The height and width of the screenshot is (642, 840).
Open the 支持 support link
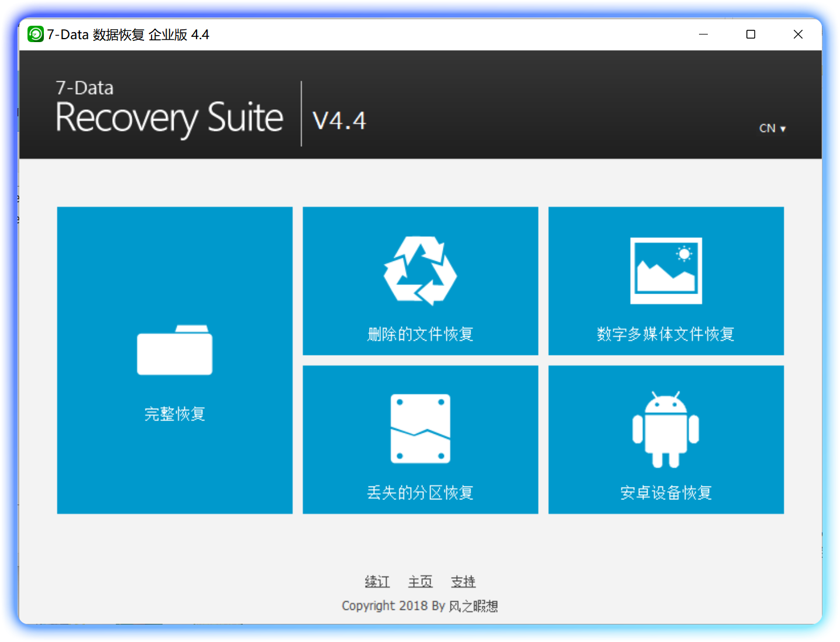click(x=463, y=581)
